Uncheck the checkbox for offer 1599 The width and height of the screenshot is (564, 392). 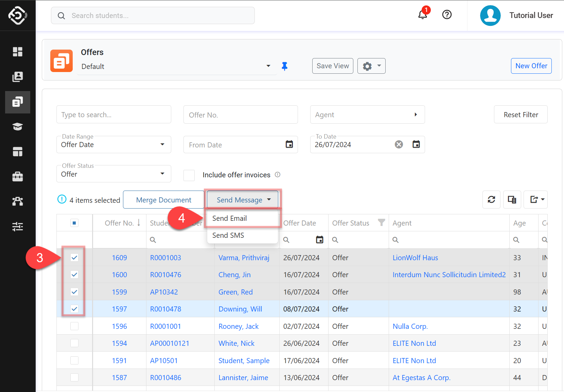click(74, 292)
